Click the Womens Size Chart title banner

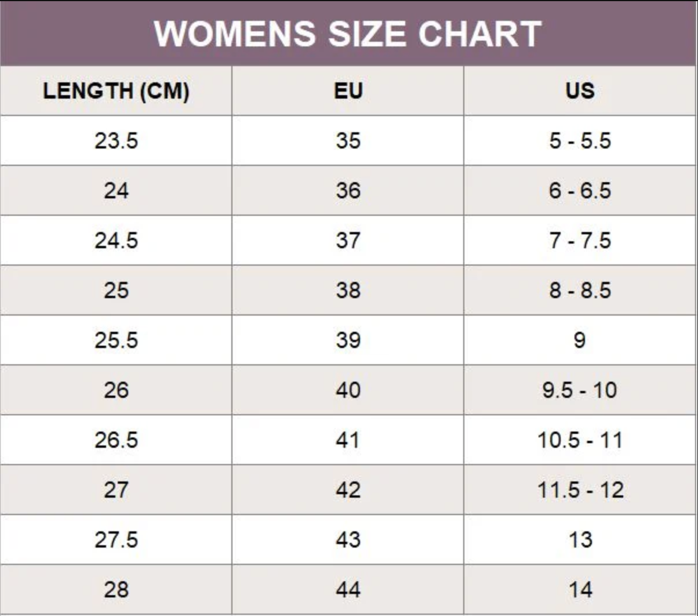348,34
